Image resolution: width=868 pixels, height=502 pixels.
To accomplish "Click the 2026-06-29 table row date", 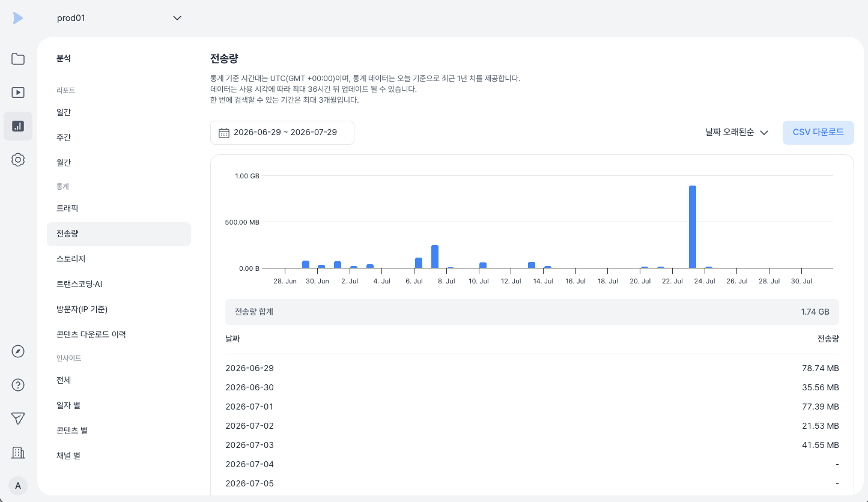I will 249,368.
